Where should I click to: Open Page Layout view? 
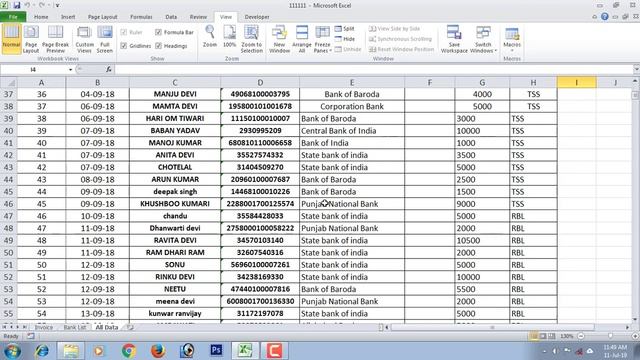[31, 39]
